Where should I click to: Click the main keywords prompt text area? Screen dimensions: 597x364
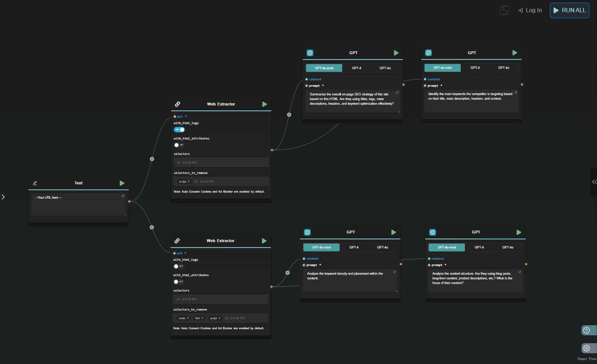[471, 101]
